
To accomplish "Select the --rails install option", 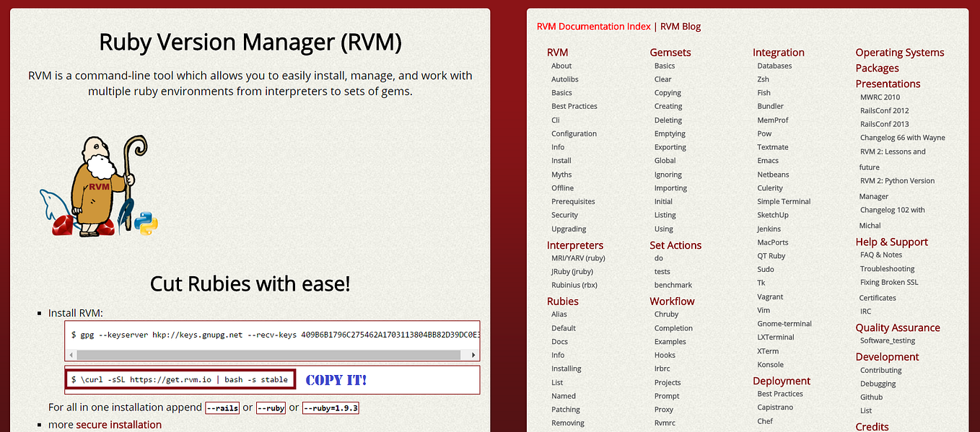I will coord(222,407).
